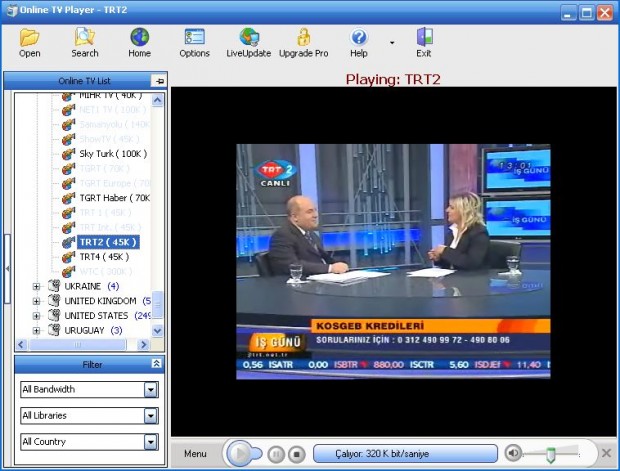
Task: Select the UNITED KINGDOM tree label
Action: 107,301
